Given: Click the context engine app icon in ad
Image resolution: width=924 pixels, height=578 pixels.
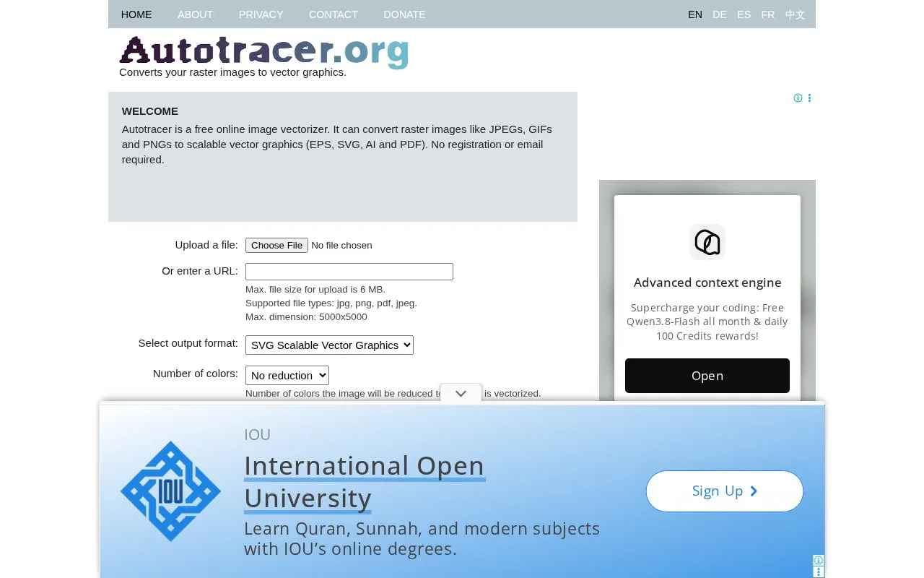Looking at the screenshot, I should 707,242.
